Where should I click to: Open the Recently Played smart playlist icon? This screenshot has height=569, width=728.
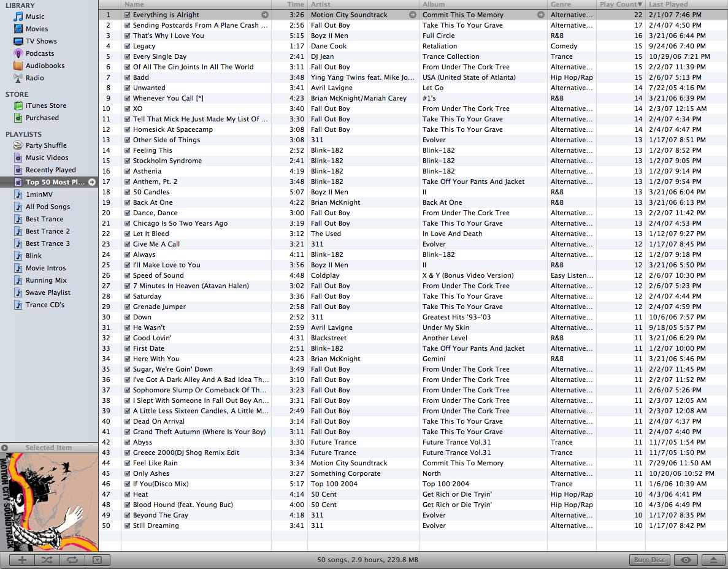pos(18,170)
